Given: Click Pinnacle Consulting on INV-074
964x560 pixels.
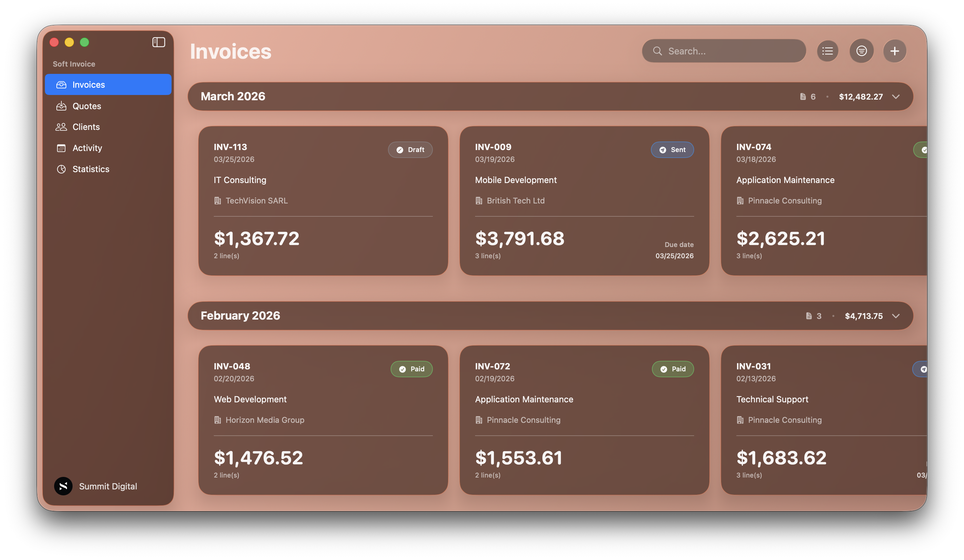Looking at the screenshot, I should click(785, 201).
